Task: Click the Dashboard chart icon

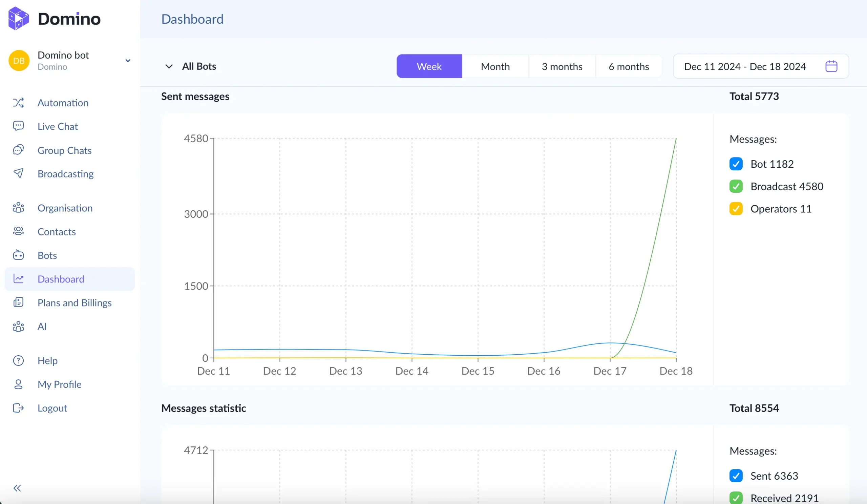Action: [x=18, y=279]
